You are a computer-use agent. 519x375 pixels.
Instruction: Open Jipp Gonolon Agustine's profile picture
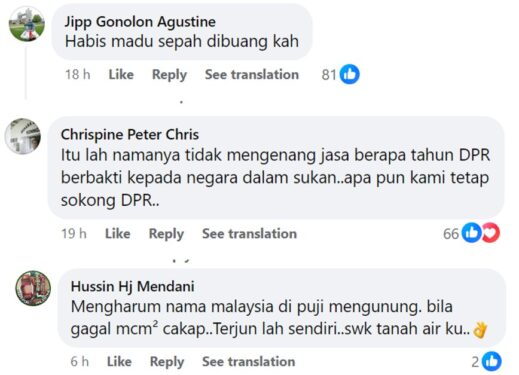27,24
